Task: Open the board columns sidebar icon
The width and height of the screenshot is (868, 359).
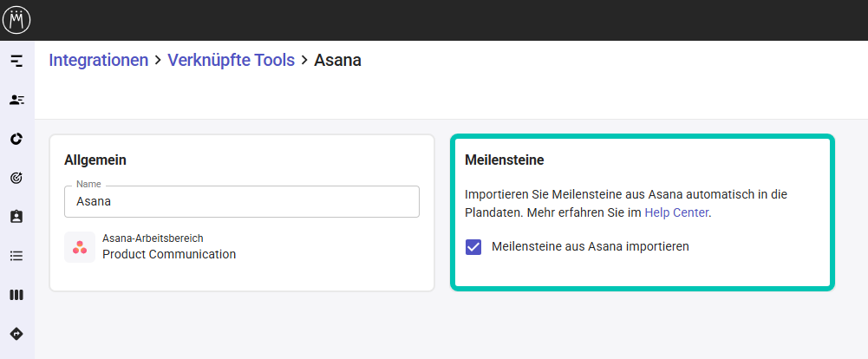Action: pyautogui.click(x=16, y=295)
